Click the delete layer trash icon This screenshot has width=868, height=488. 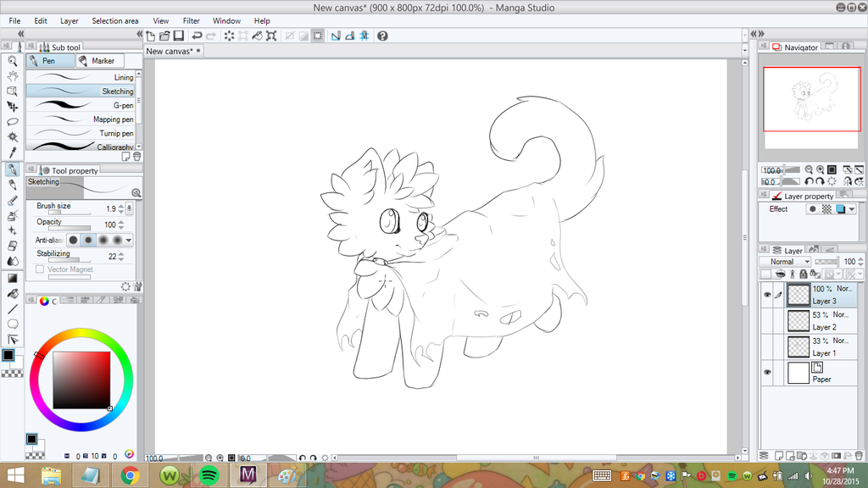pyautogui.click(x=859, y=455)
